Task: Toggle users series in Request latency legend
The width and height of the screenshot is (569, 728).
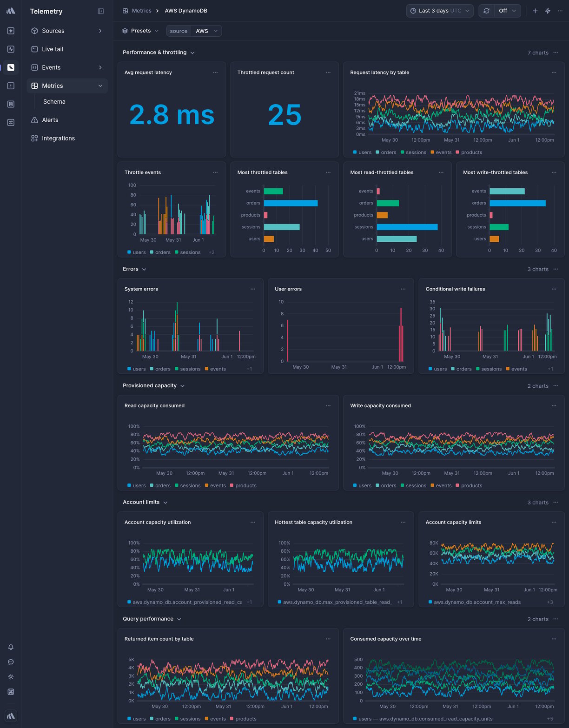Action: 362,152
